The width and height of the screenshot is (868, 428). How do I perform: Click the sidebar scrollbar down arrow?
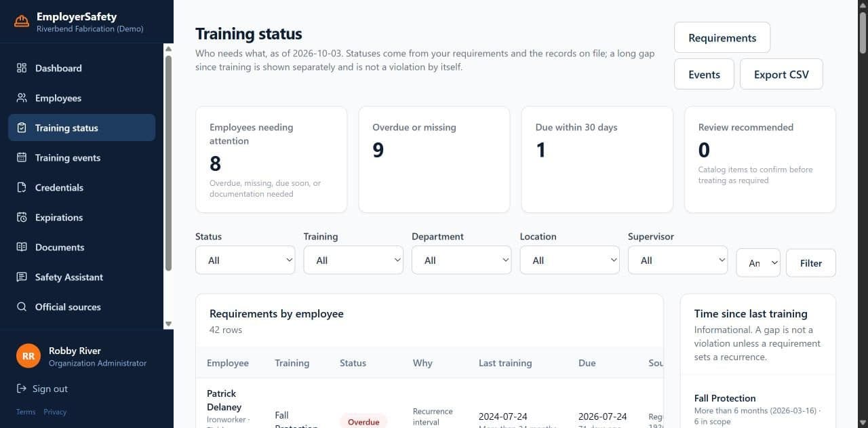click(168, 324)
